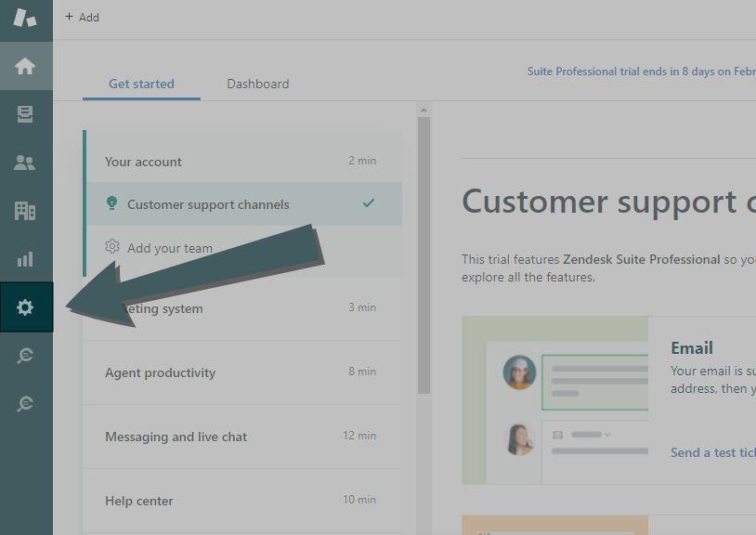Screen dimensions: 756x535
Task: Click the bottom search-chat sidebar icon
Action: click(x=25, y=403)
